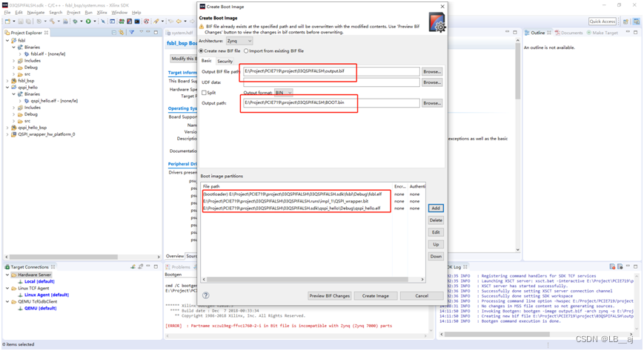Click the qspi_hello.elf binary icon
This screenshot has width=644, height=351.
(x=27, y=101)
